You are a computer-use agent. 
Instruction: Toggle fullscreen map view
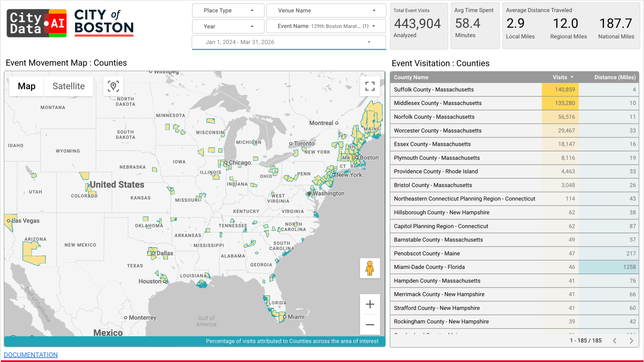pos(370,86)
